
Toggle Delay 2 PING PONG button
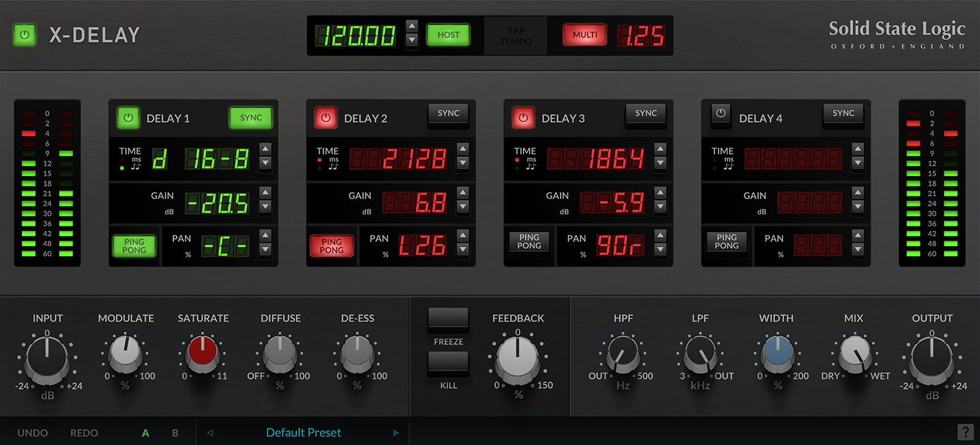pyautogui.click(x=332, y=246)
